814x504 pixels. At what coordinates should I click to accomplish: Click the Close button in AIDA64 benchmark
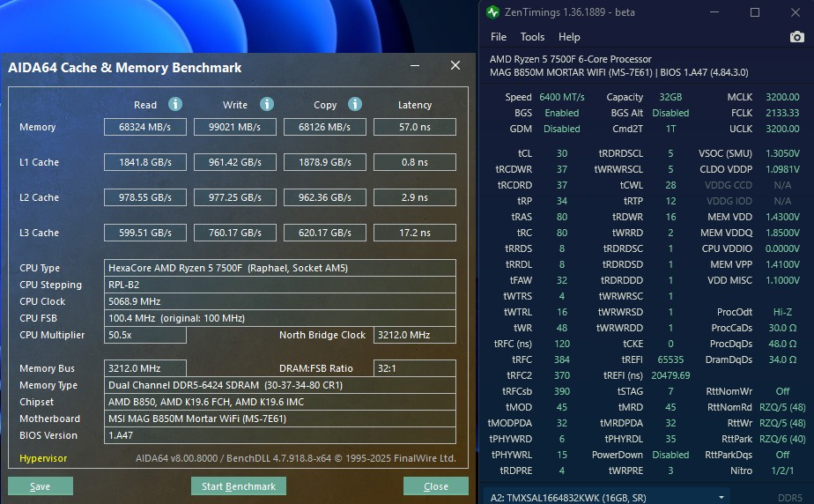(x=436, y=486)
